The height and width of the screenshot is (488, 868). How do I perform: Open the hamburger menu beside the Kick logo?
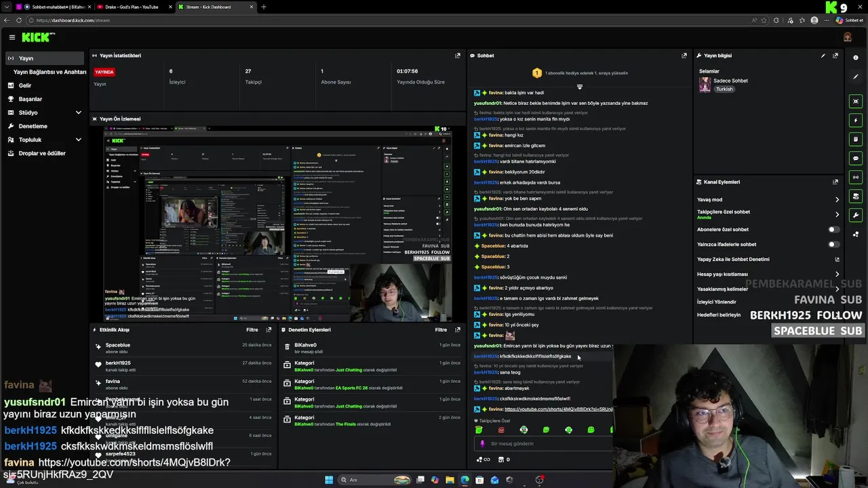12,37
